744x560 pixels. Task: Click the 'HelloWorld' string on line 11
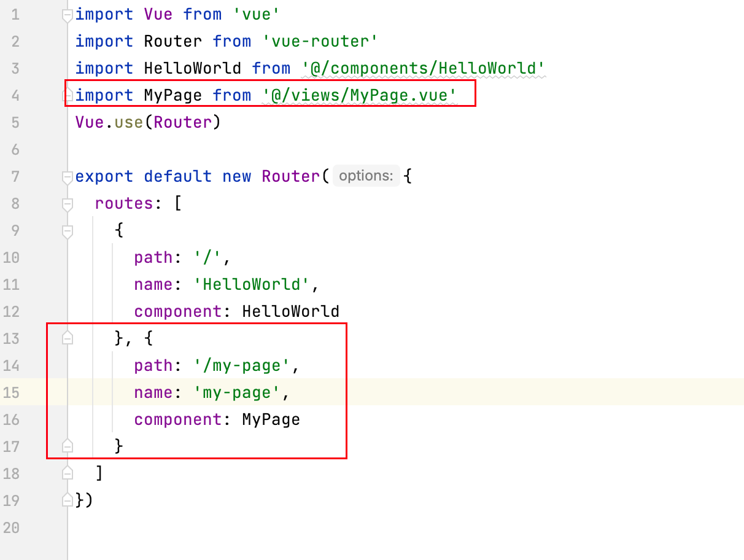(x=252, y=284)
